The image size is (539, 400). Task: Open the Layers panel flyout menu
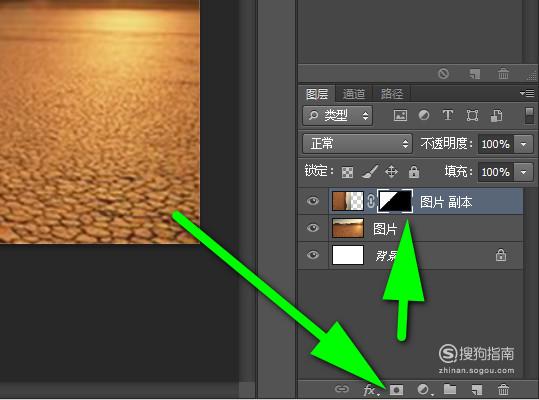pyautogui.click(x=527, y=93)
